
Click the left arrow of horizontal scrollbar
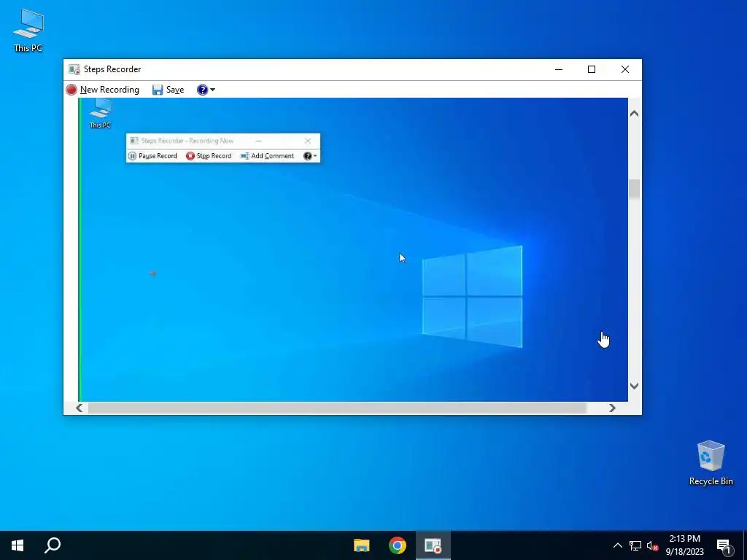coord(79,408)
